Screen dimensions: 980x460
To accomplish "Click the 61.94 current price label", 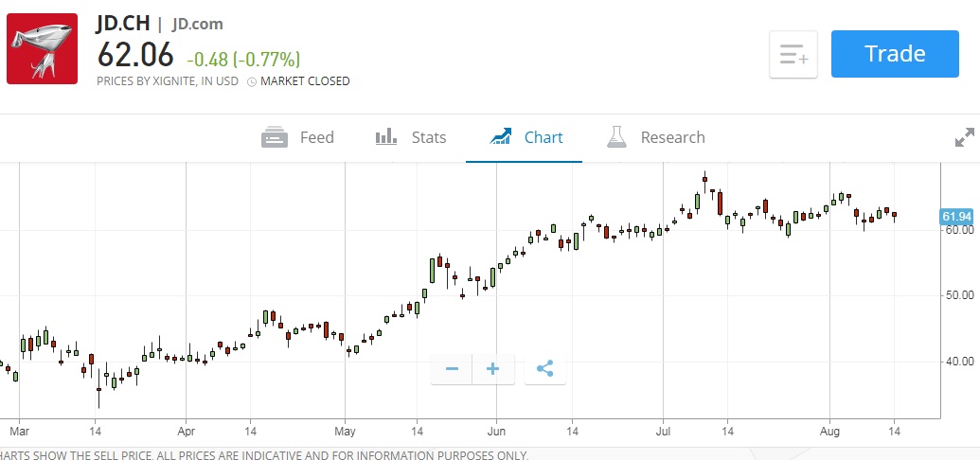I will (957, 217).
